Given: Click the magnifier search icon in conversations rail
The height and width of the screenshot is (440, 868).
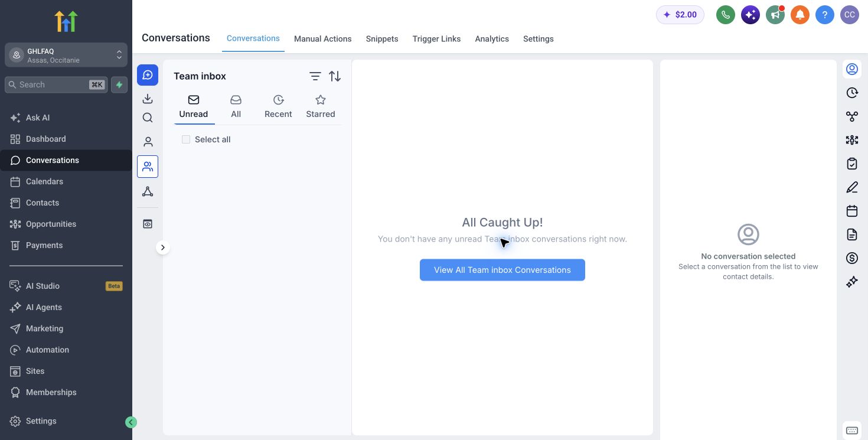Looking at the screenshot, I should tap(148, 118).
